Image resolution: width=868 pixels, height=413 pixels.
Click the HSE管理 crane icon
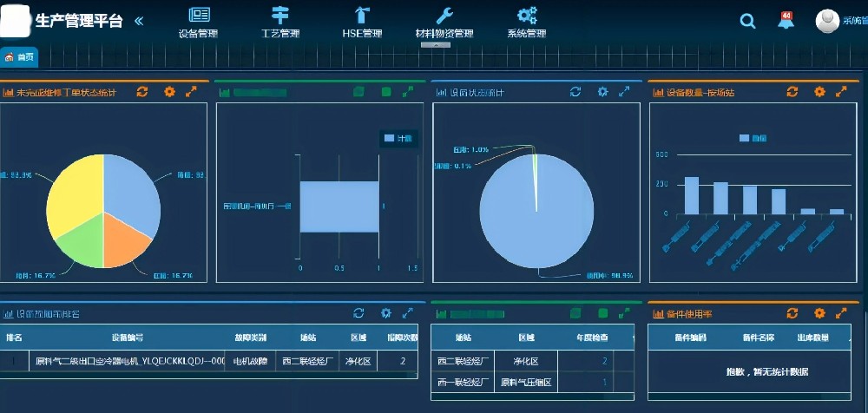click(361, 16)
